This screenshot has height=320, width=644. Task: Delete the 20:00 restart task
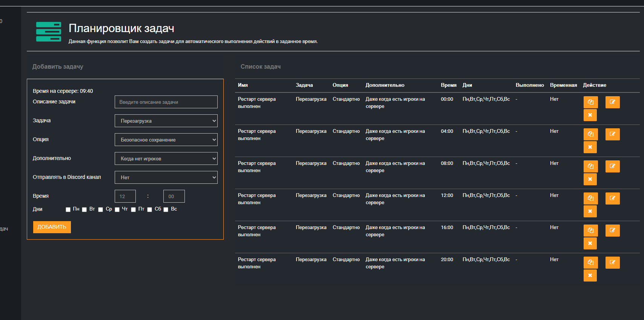point(590,275)
